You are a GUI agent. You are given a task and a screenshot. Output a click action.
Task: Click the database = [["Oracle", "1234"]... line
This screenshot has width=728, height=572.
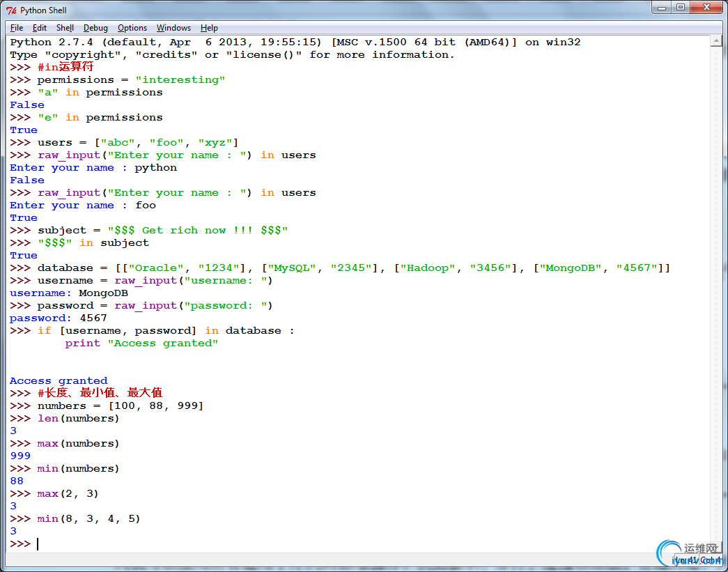coord(341,268)
